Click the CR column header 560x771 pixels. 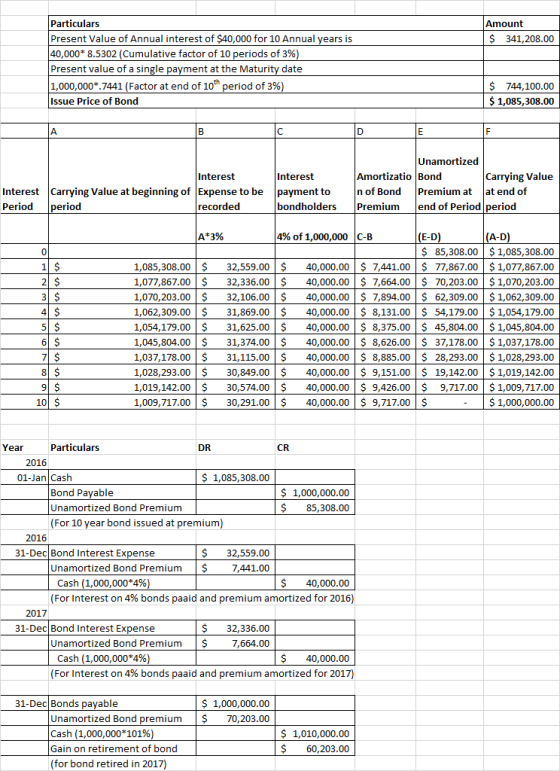[x=315, y=447]
